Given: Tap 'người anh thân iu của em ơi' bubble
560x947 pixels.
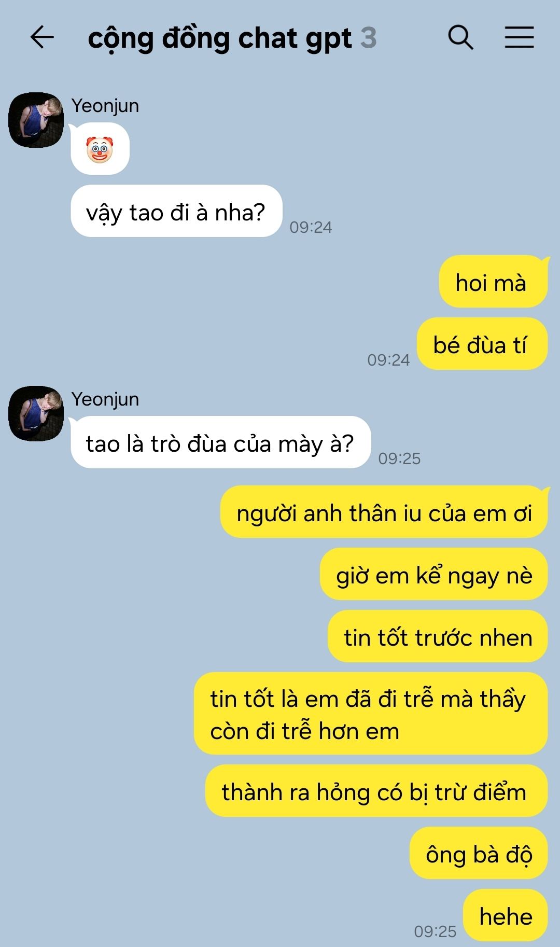Looking at the screenshot, I should 384,512.
